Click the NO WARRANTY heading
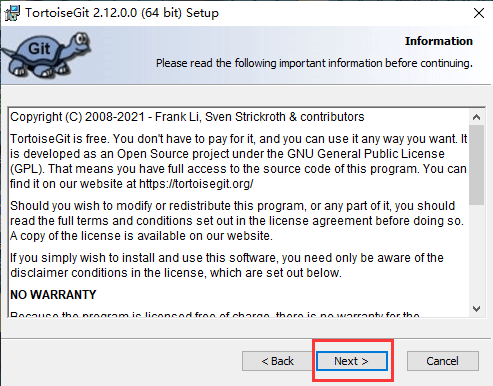 pos(53,295)
